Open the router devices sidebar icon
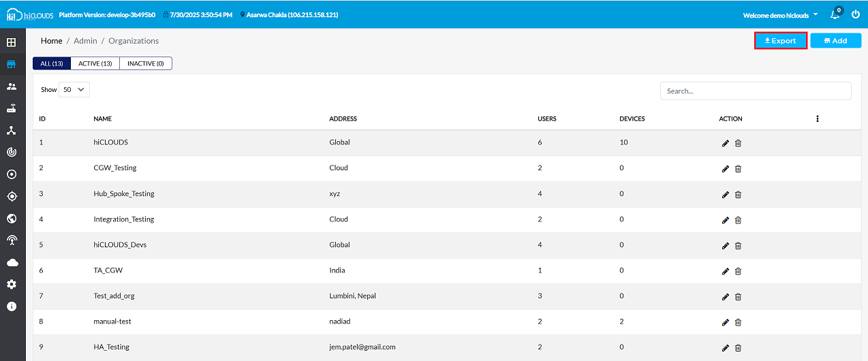This screenshot has width=868, height=361. pyautogui.click(x=12, y=108)
